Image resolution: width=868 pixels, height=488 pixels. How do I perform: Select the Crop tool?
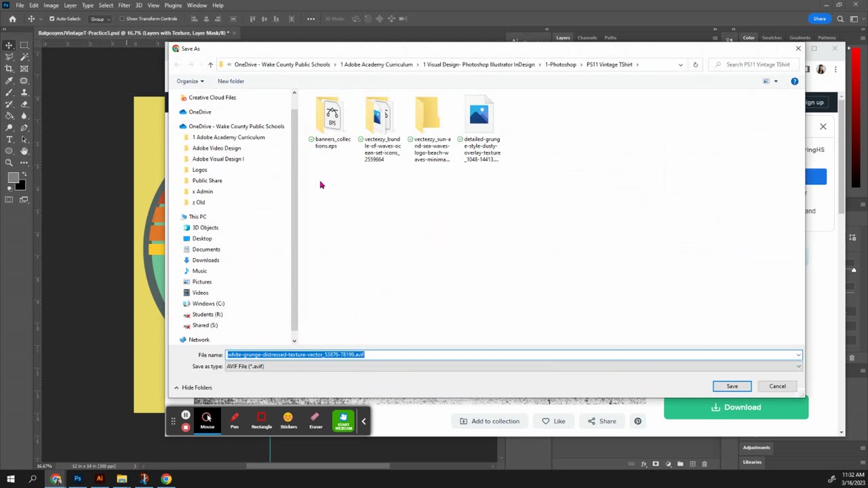pyautogui.click(x=9, y=68)
